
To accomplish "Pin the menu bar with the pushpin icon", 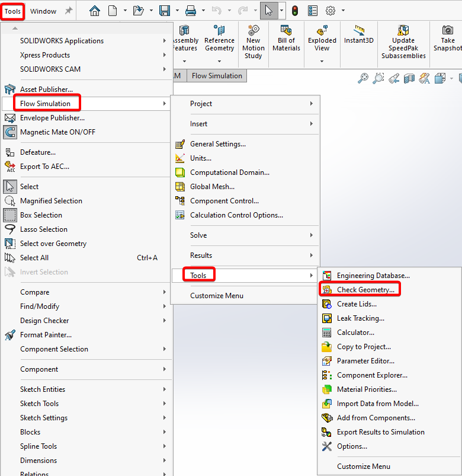I will (x=69, y=11).
